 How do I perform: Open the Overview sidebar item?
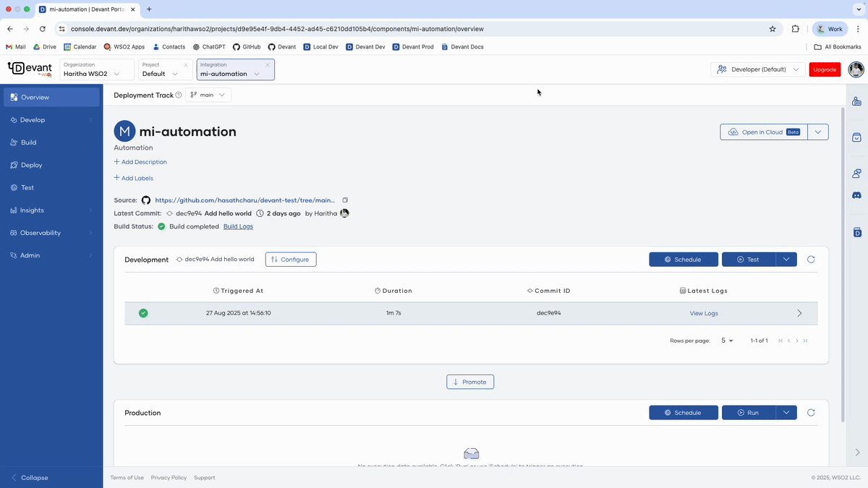(51, 97)
